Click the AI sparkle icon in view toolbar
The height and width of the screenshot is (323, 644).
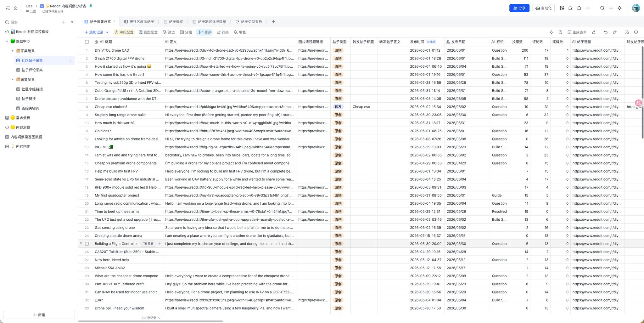pos(551,32)
